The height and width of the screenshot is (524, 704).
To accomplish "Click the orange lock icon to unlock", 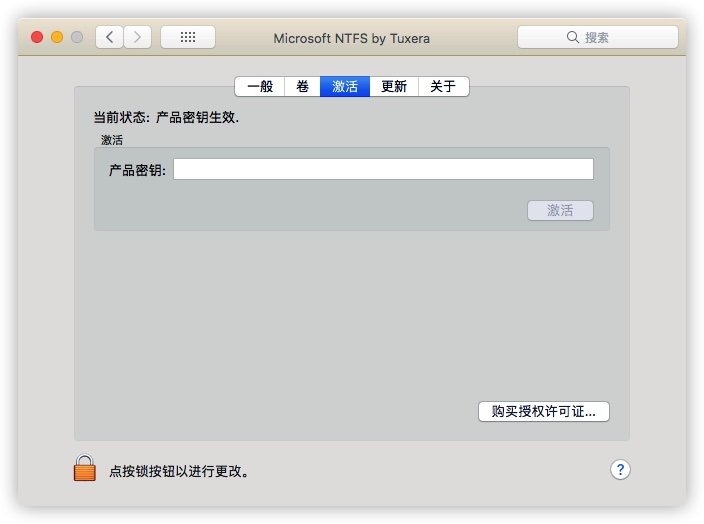I will (84, 468).
